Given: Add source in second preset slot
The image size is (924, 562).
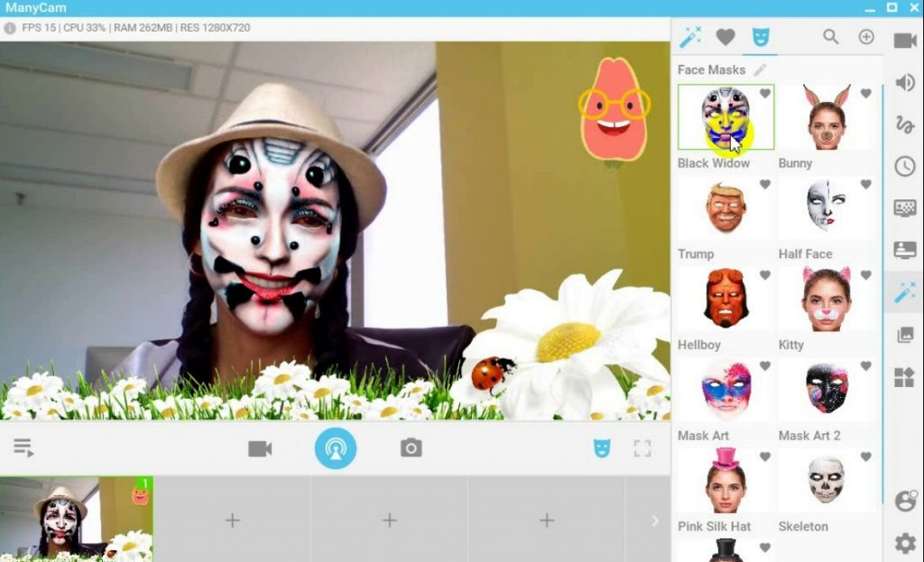Looking at the screenshot, I should coord(232,521).
